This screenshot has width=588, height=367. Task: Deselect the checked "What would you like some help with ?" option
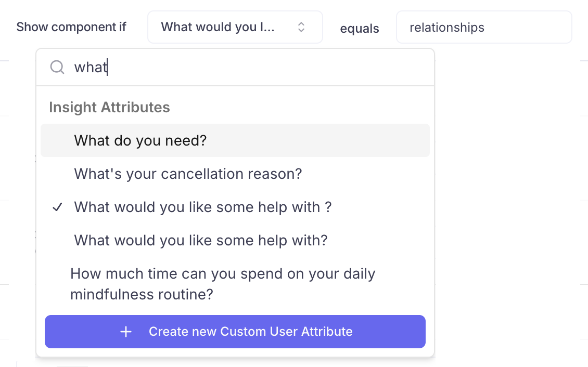(x=203, y=207)
